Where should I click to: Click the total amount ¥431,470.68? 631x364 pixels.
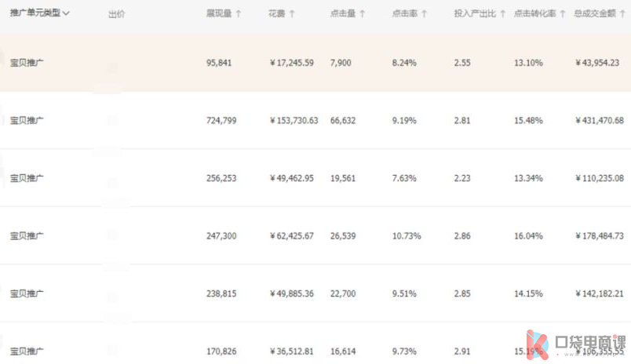click(600, 121)
